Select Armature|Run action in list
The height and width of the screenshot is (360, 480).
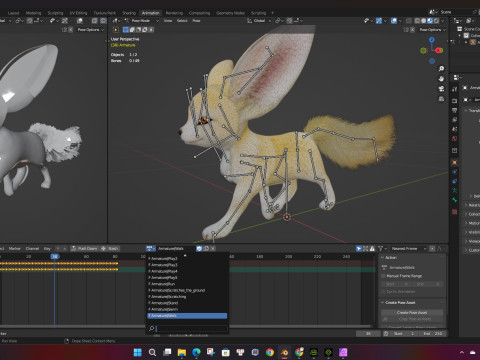tap(187, 284)
